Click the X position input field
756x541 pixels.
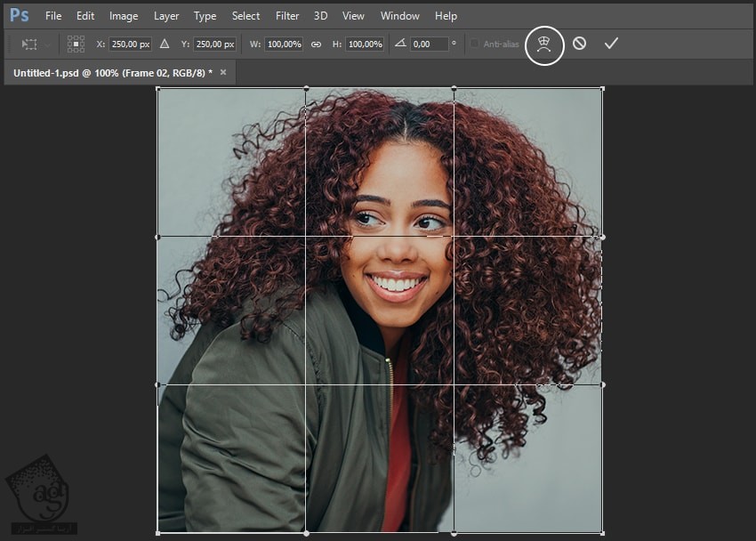click(x=130, y=44)
